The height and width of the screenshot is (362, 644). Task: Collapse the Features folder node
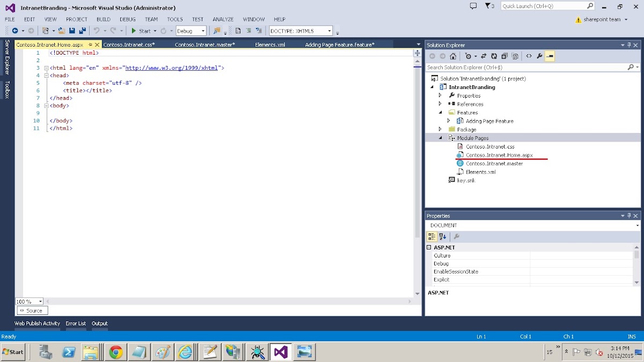(440, 113)
